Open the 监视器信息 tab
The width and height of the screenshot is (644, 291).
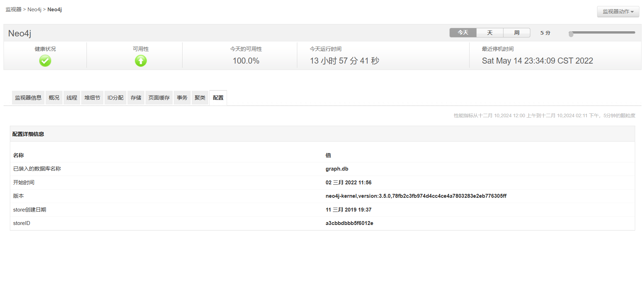[28, 97]
